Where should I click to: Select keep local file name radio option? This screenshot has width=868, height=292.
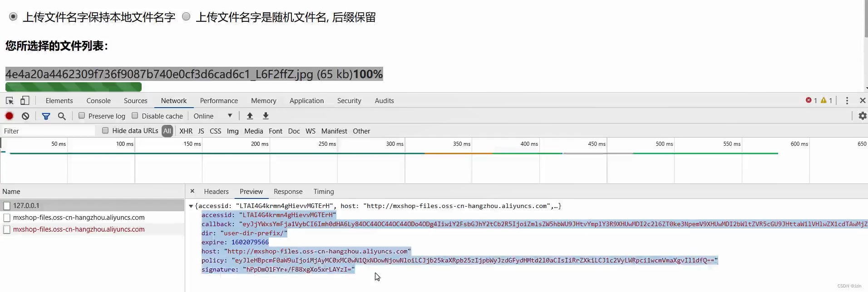(x=13, y=16)
